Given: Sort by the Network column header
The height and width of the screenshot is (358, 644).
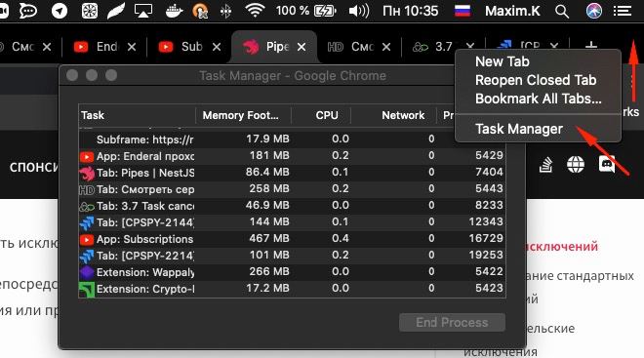Looking at the screenshot, I should [393, 115].
